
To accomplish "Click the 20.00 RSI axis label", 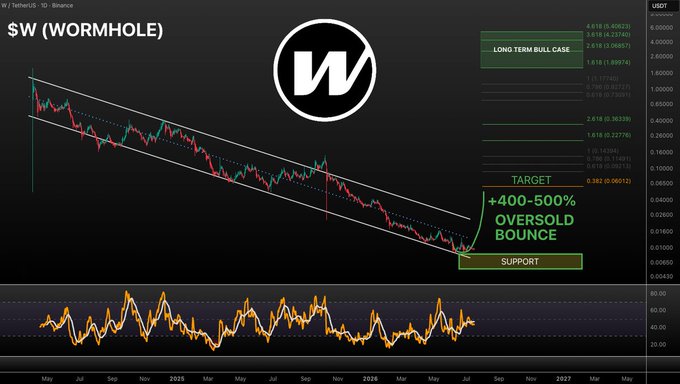I will pyautogui.click(x=658, y=344).
